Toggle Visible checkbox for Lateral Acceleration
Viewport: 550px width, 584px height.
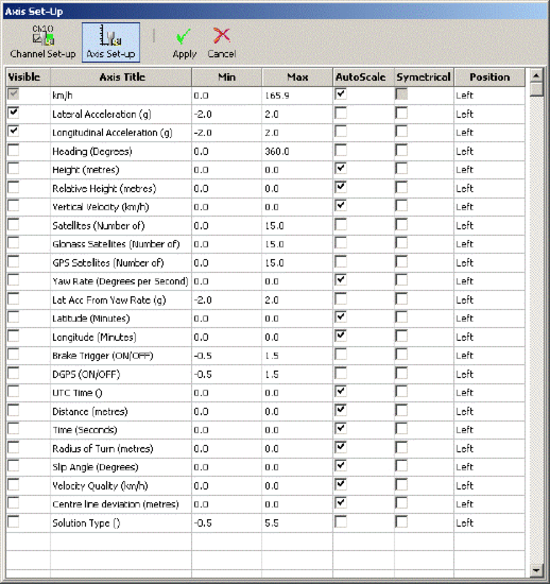click(14, 112)
